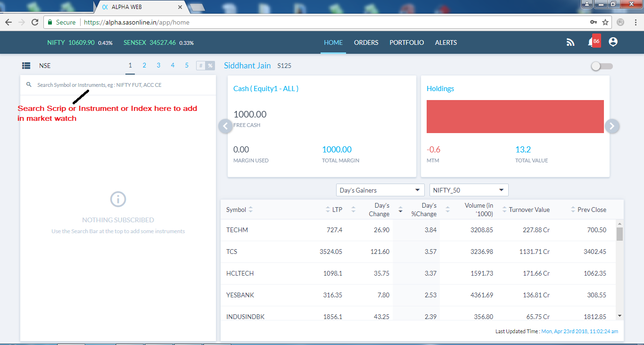Open the ORDERS tab
Image resolution: width=644 pixels, height=345 pixels.
(x=366, y=42)
